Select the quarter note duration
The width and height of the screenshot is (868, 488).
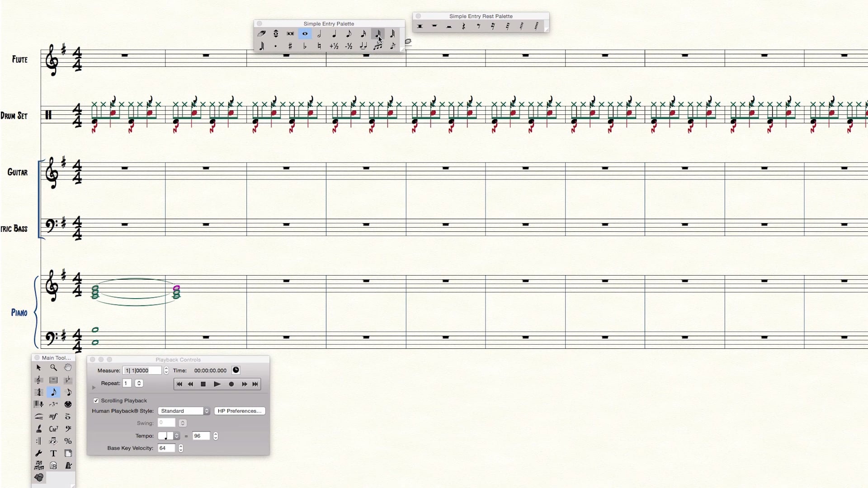tap(334, 34)
